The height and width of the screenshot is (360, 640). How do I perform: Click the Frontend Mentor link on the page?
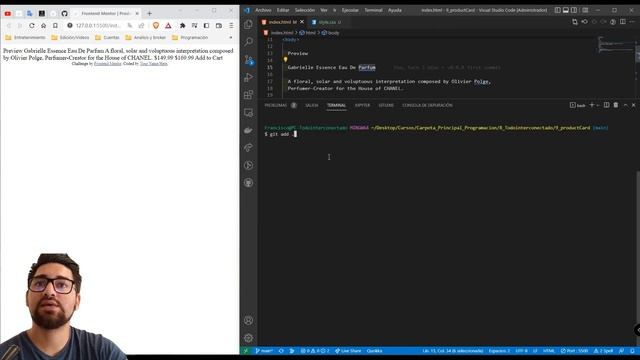[x=107, y=64]
